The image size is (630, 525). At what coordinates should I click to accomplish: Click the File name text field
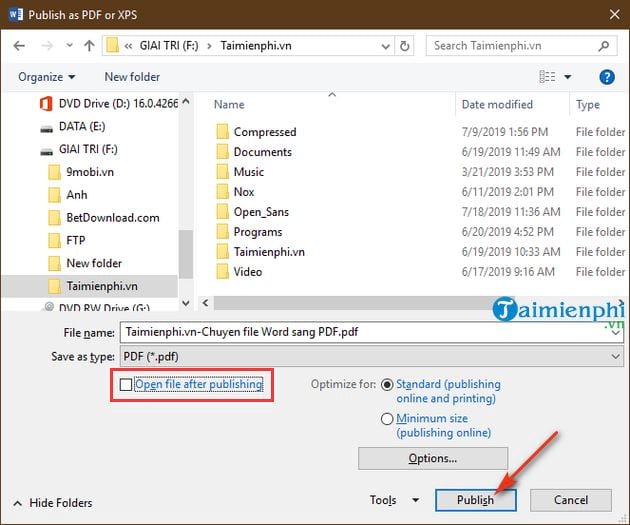372,332
